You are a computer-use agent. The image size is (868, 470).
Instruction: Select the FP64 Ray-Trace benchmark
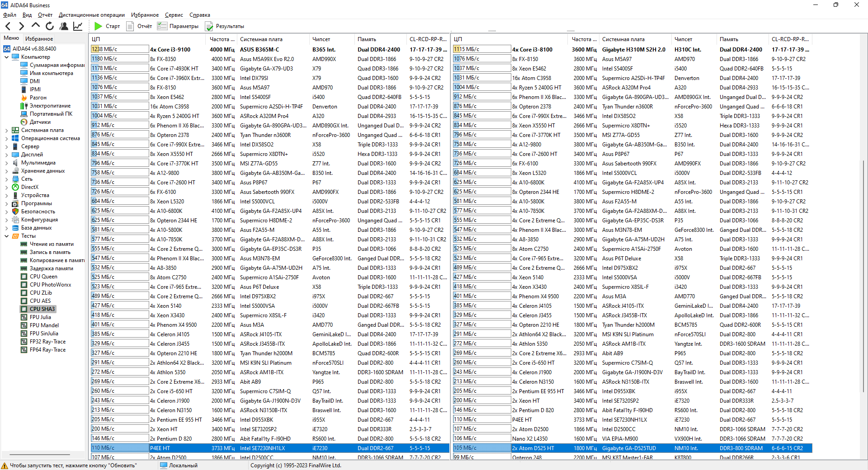[43, 350]
